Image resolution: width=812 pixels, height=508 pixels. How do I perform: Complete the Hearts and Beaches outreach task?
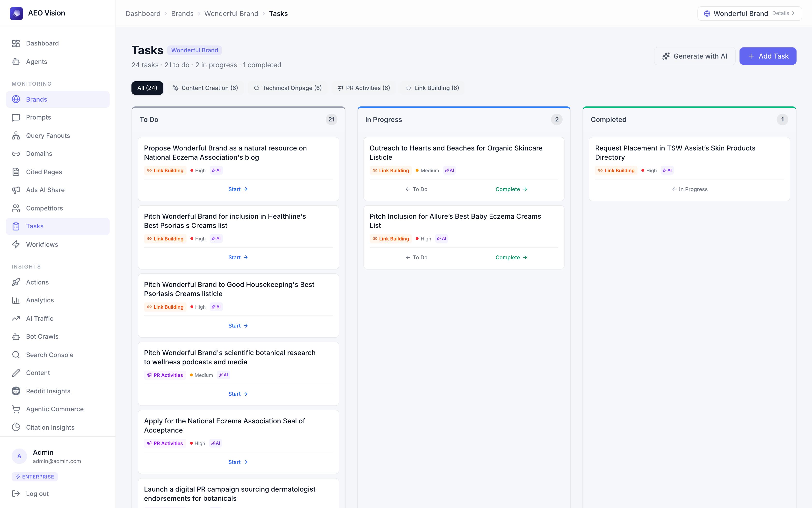pyautogui.click(x=511, y=189)
